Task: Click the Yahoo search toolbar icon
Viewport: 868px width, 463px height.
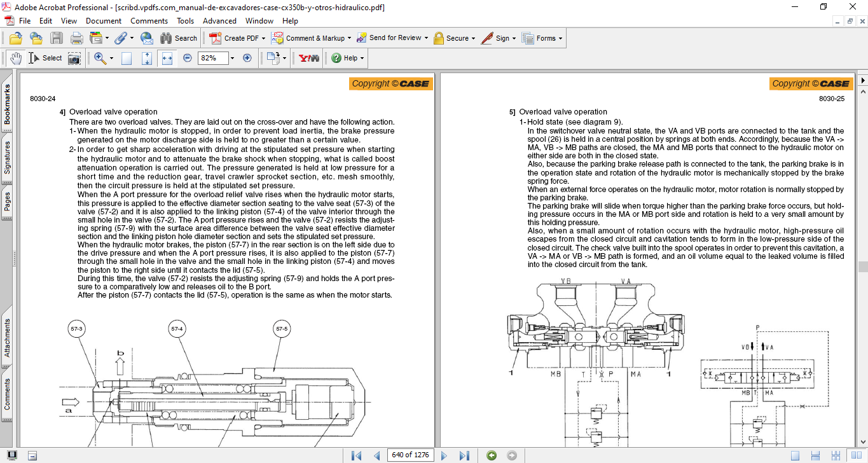Action: (309, 58)
